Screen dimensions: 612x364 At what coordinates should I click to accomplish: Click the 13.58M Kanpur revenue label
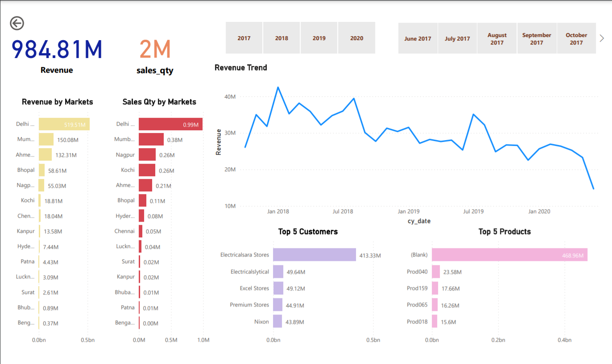click(x=53, y=231)
